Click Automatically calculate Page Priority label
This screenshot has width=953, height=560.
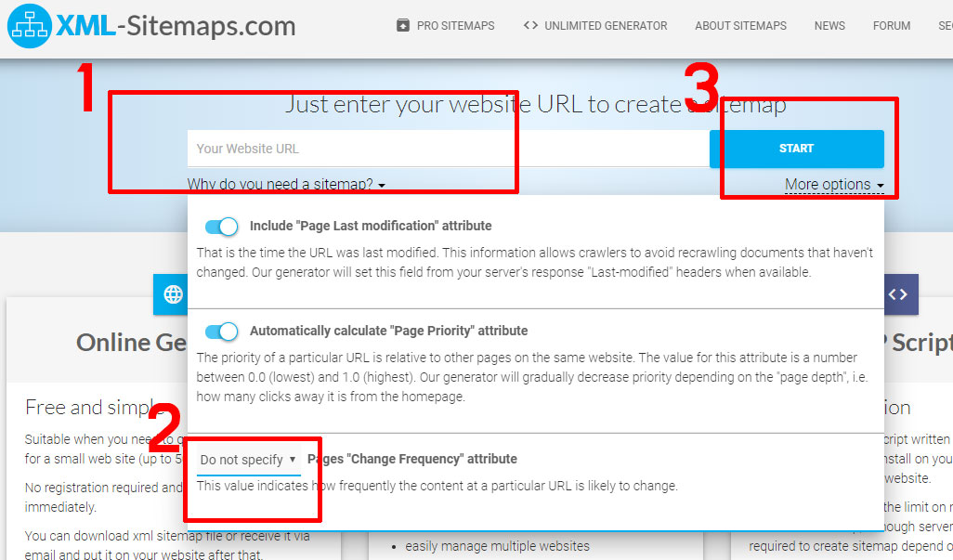389,331
